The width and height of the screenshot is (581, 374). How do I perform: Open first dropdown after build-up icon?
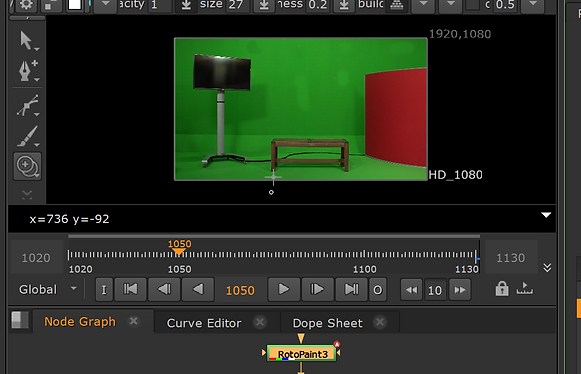tap(423, 5)
